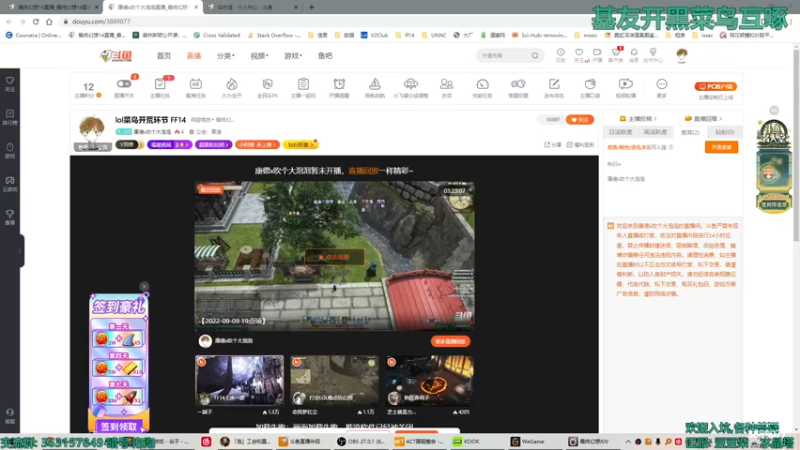The height and width of the screenshot is (450, 800).
Task: Switch to the 日活跃度 tab
Action: pyautogui.click(x=620, y=132)
